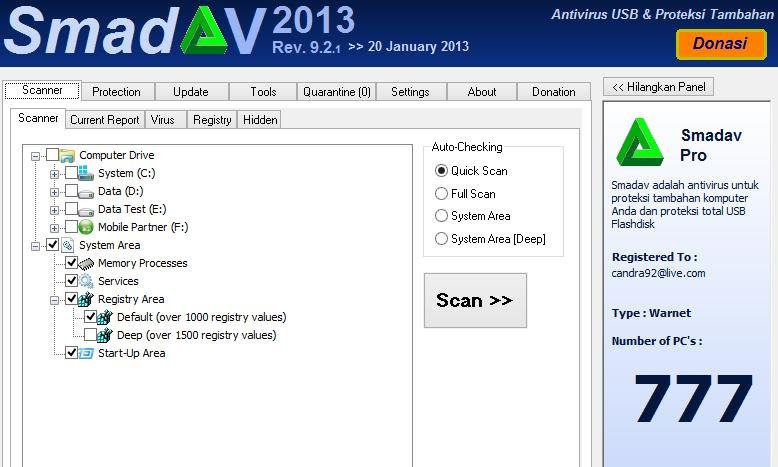Uncheck the System Area checkbox

[x=53, y=245]
